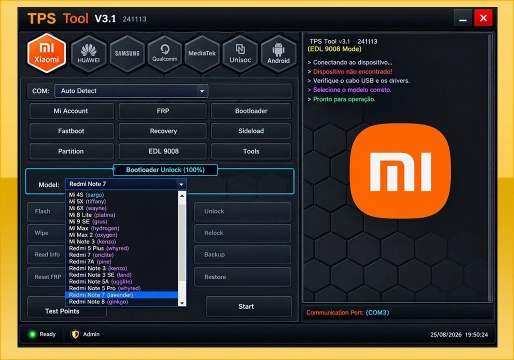Open the COM Auto Detect dropdown
This screenshot has width=514, height=360.
click(x=132, y=91)
